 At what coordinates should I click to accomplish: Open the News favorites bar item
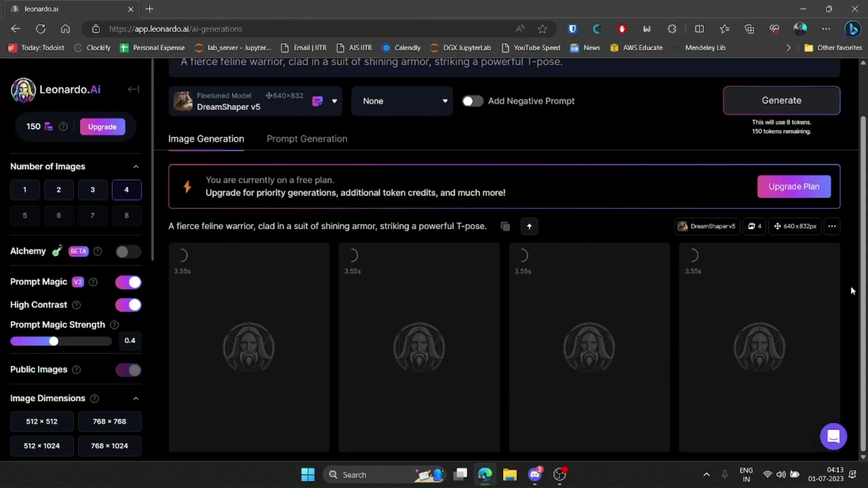[585, 47]
